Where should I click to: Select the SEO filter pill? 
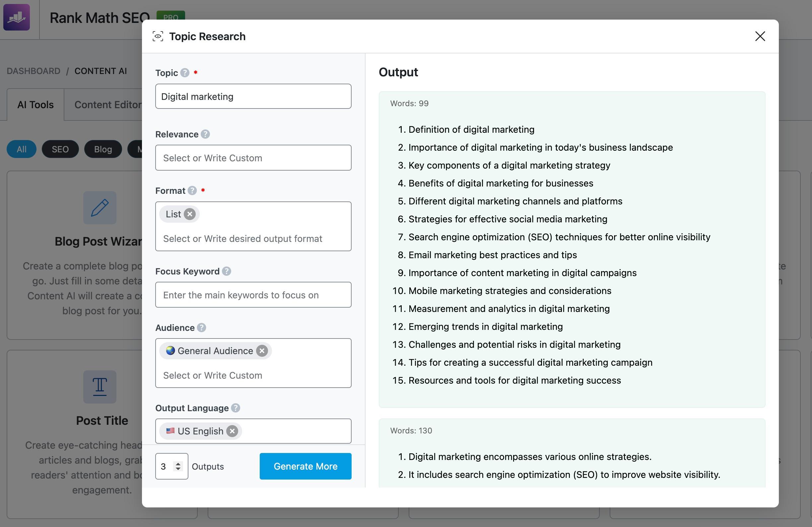coord(60,149)
